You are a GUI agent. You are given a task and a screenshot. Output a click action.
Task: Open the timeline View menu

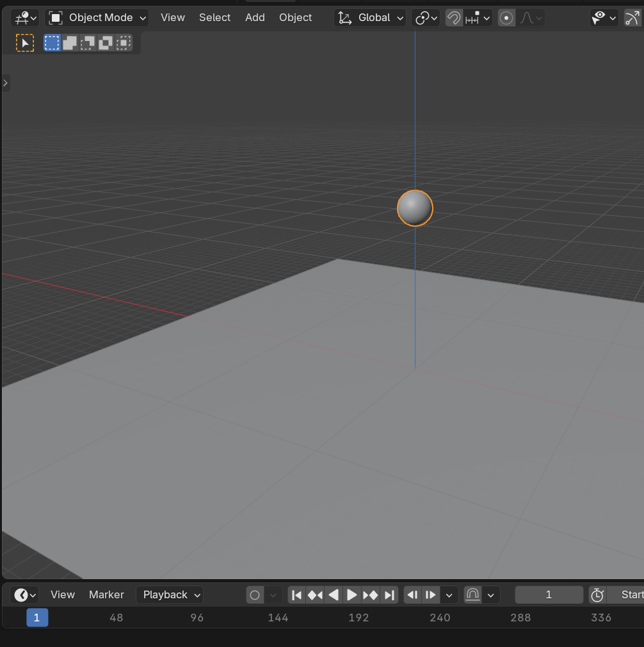63,594
